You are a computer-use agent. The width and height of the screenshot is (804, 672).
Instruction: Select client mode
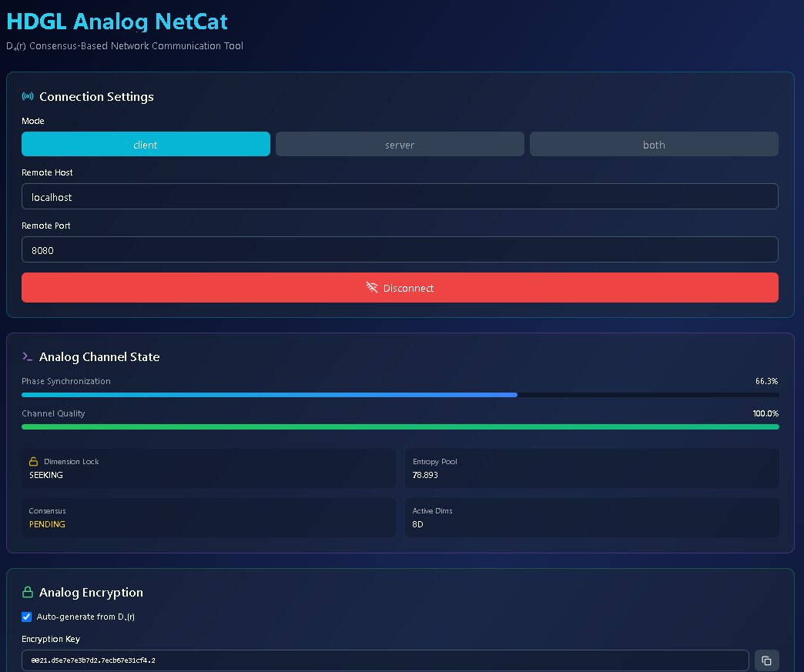pyautogui.click(x=146, y=145)
